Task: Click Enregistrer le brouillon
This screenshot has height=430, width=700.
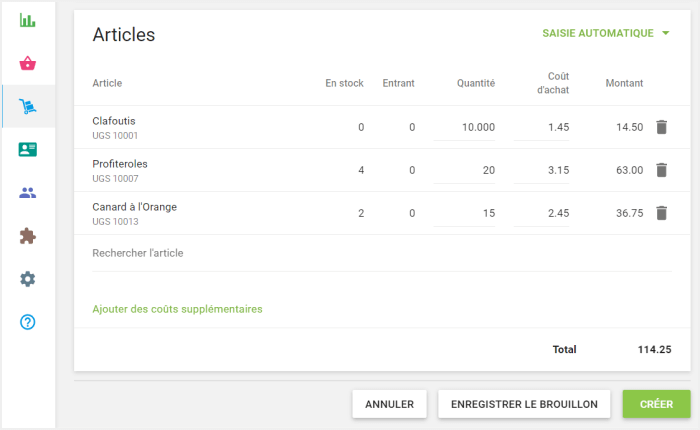Action: pos(524,404)
